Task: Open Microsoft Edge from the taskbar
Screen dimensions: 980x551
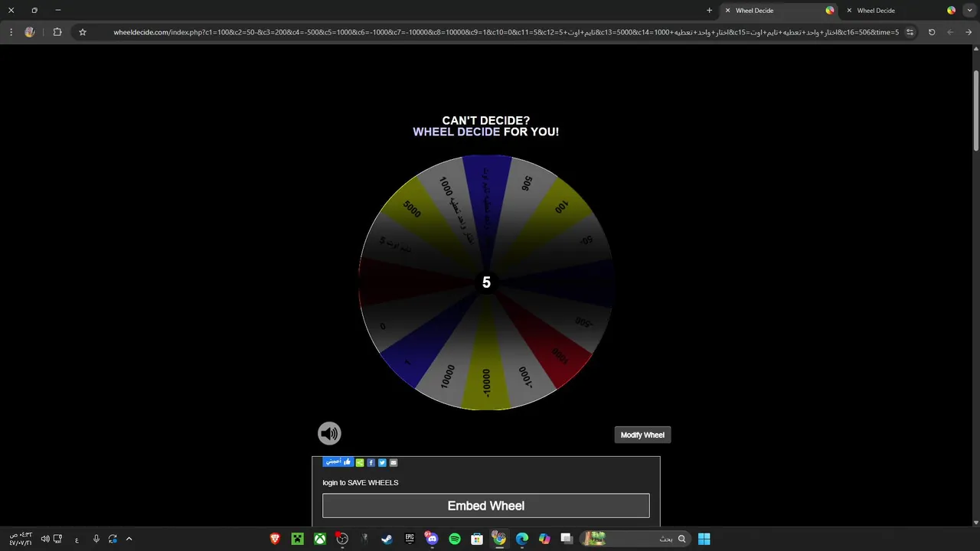Action: point(521,539)
